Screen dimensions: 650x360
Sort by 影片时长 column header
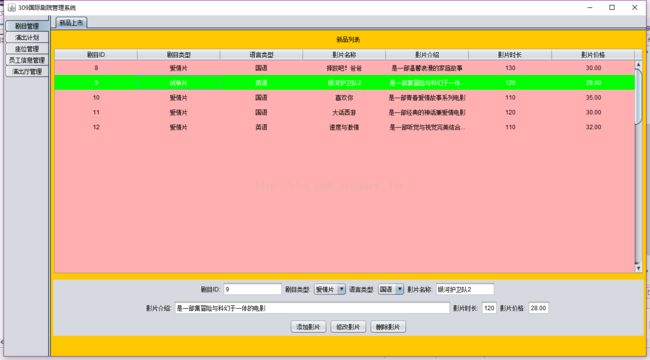click(x=510, y=54)
